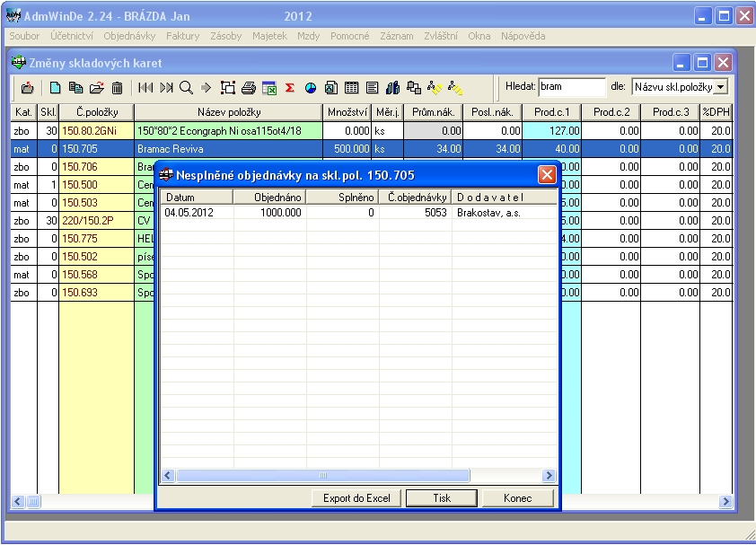Click the AdmWinDe application icon in the title bar
756x545 pixels.
pyautogui.click(x=13, y=16)
